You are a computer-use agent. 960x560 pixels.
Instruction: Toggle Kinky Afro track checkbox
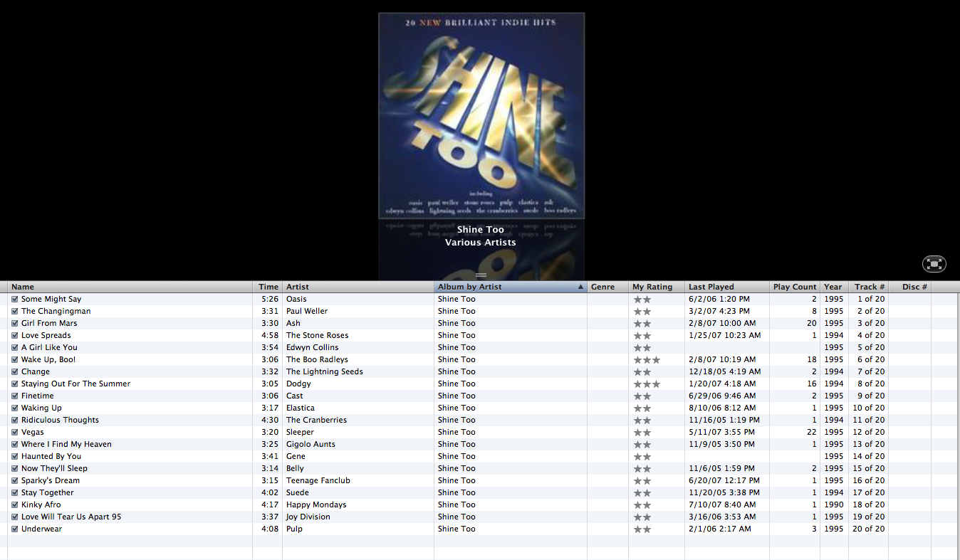point(14,504)
